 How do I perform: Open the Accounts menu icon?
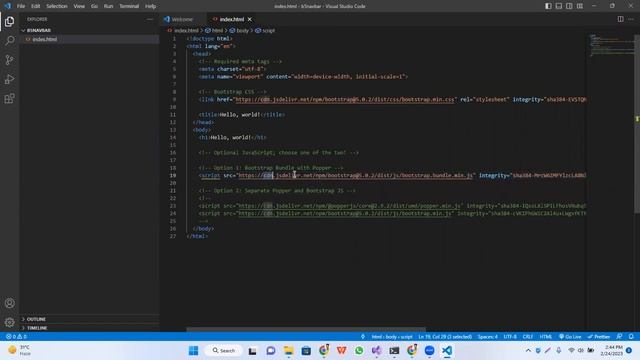coord(9,303)
